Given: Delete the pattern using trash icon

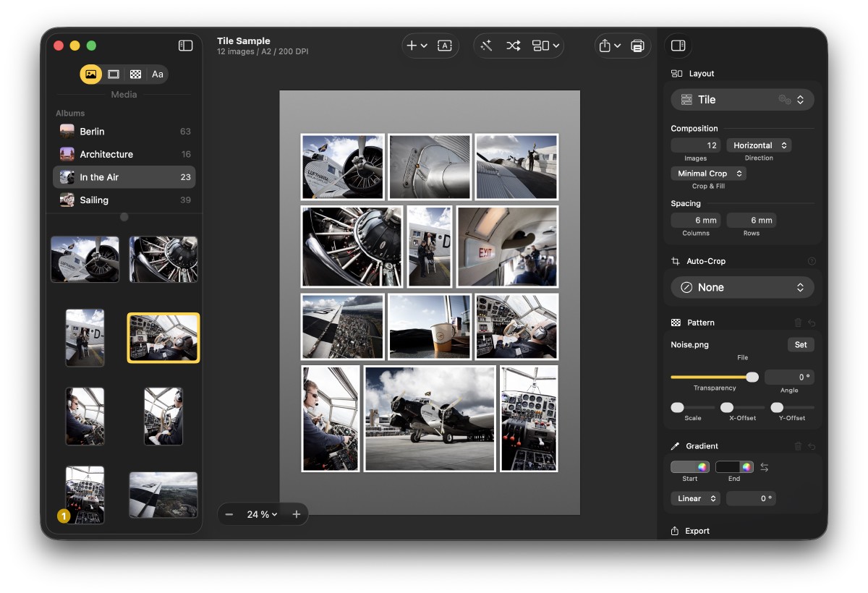Looking at the screenshot, I should click(798, 323).
